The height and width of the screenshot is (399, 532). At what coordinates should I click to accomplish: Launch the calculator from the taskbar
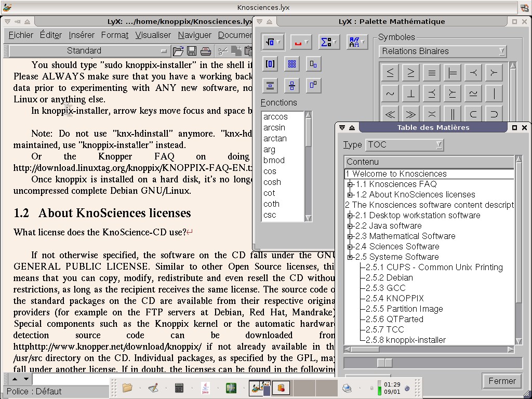click(179, 388)
